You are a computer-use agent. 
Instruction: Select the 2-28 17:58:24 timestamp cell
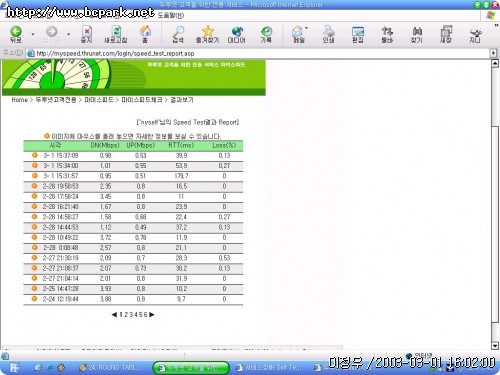coord(61,196)
